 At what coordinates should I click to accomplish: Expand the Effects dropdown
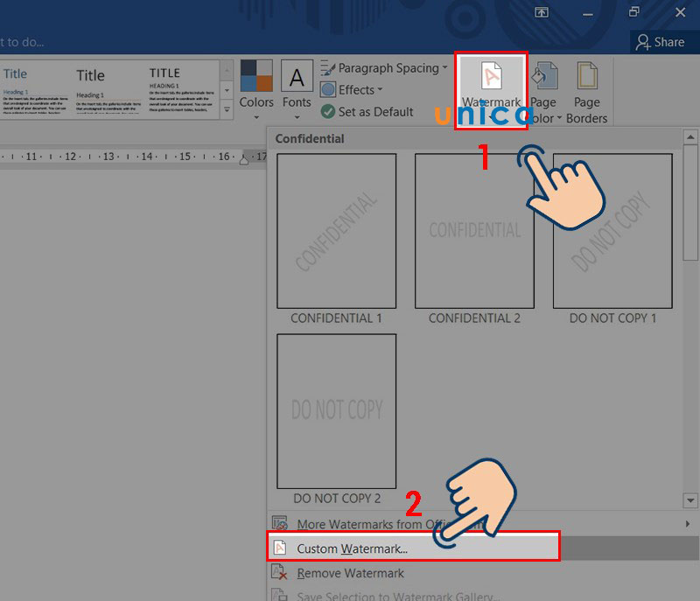coord(352,89)
